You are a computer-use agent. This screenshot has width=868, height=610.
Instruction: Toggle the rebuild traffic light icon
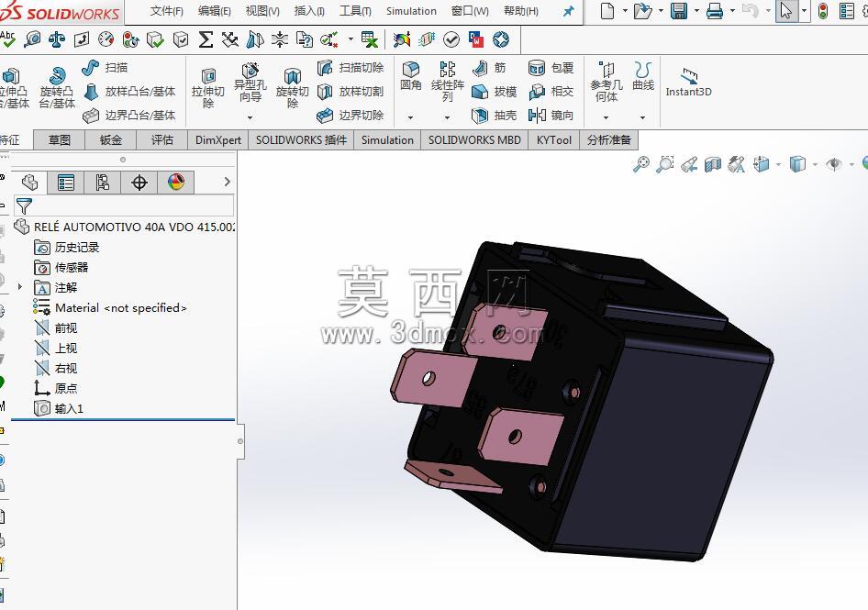coord(823,11)
